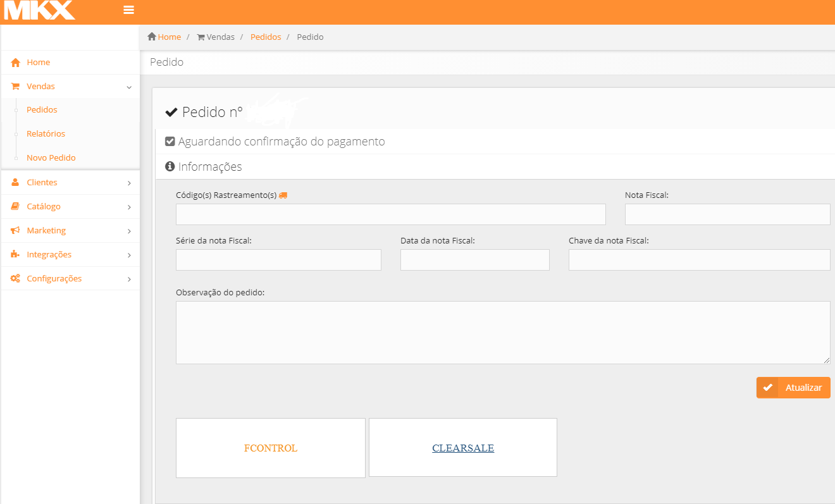This screenshot has width=835, height=504.
Task: Expand the Clientes submenu arrow
Action: coord(129,183)
